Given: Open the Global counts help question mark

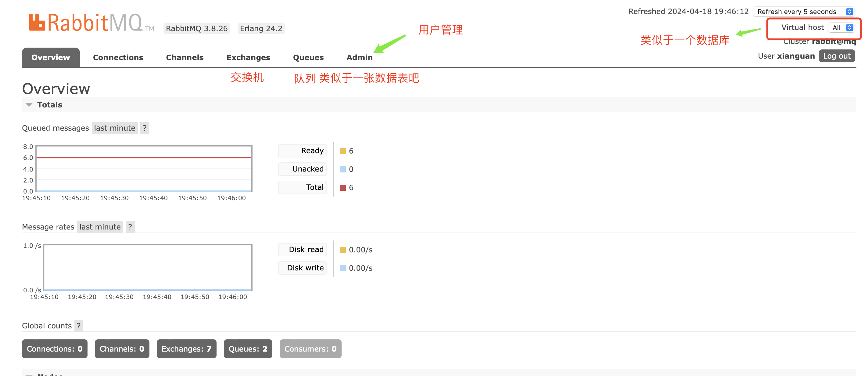Looking at the screenshot, I should 78,326.
